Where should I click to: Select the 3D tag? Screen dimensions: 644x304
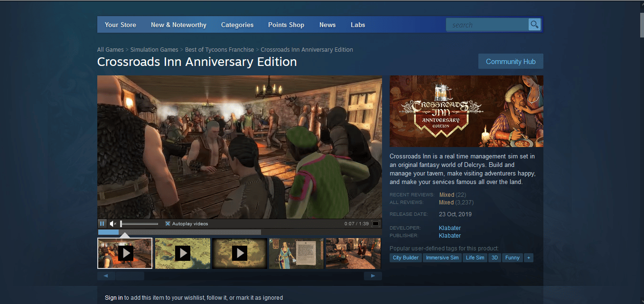[495, 258]
